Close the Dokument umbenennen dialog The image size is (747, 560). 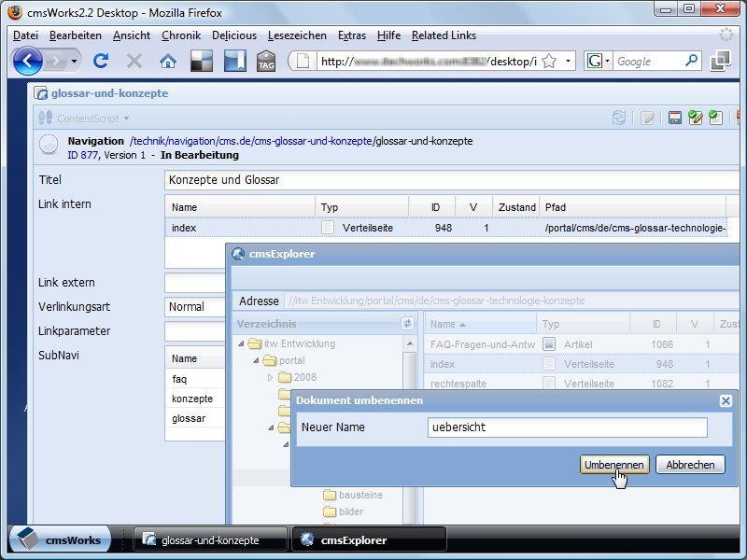coord(726,401)
